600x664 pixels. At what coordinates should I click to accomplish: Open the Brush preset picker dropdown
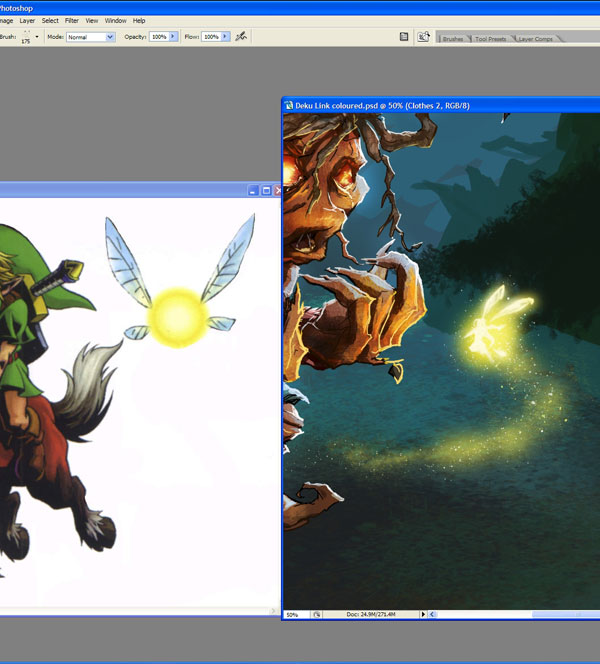[37, 37]
